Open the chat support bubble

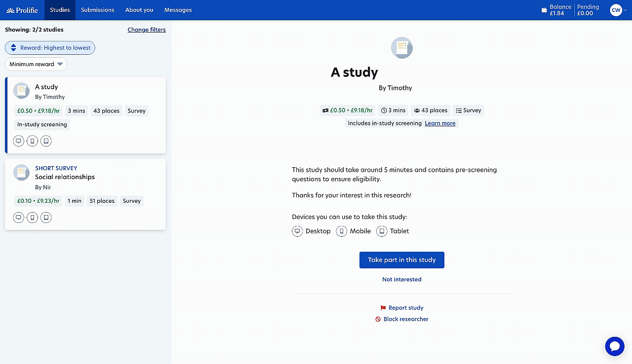point(615,346)
